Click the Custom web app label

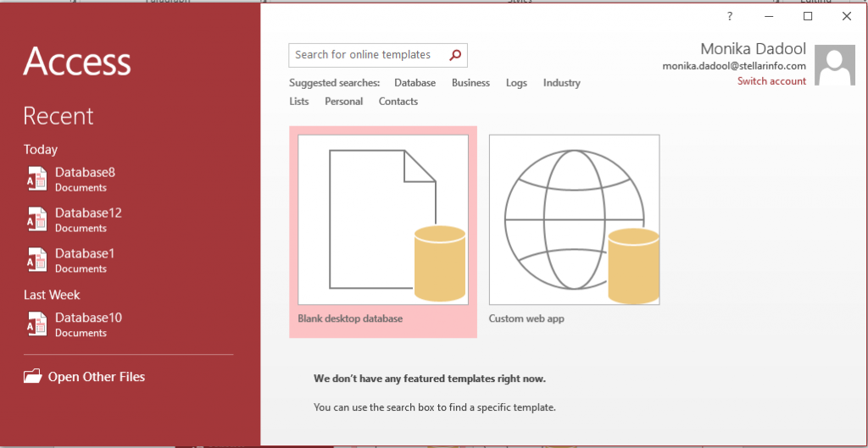526,318
